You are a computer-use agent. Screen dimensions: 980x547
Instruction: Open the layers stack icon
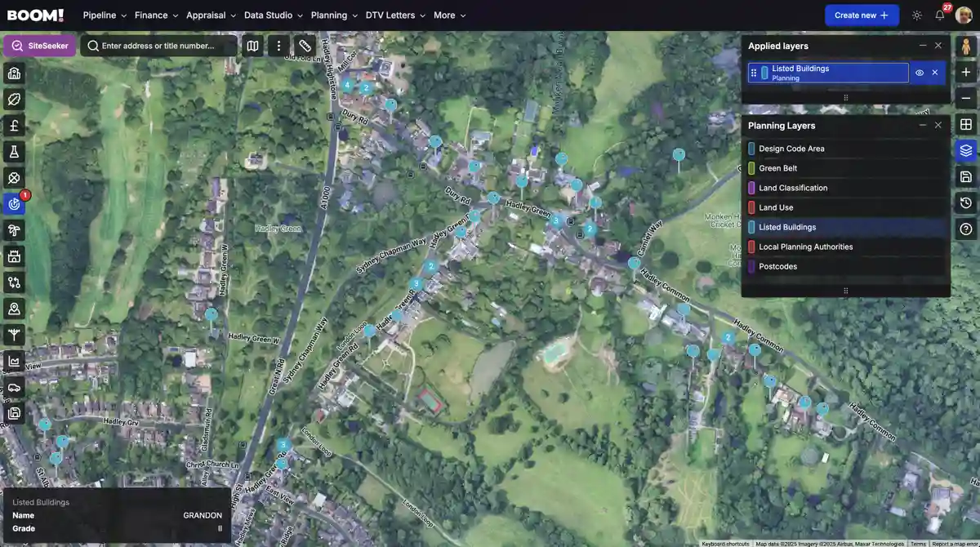point(965,150)
